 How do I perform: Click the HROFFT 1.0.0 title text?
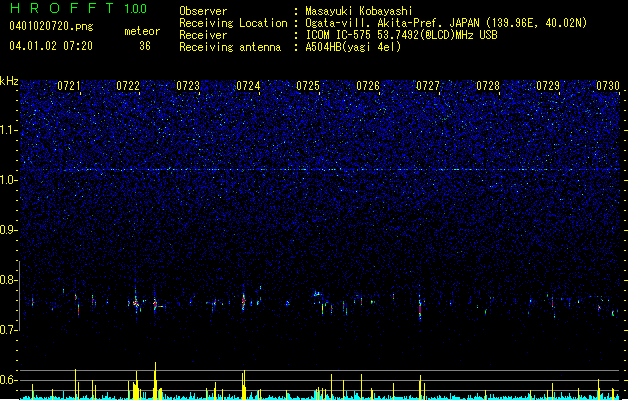[x=79, y=8]
